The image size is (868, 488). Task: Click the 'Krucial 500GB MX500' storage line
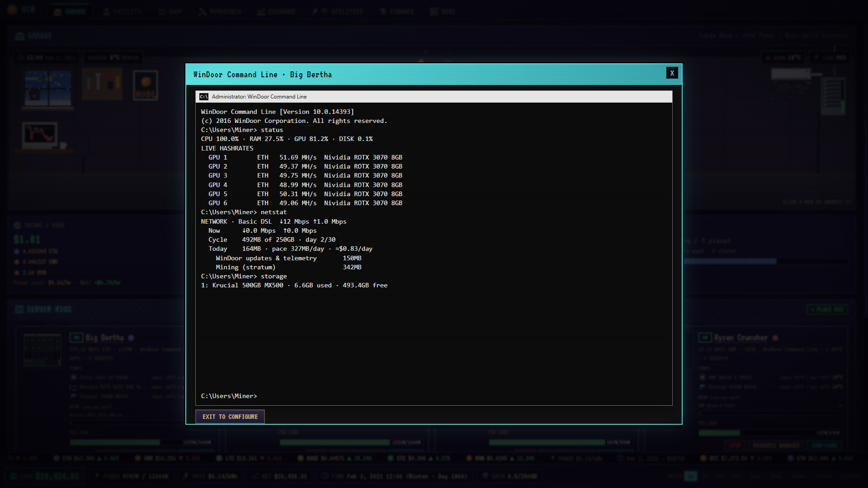(x=294, y=285)
